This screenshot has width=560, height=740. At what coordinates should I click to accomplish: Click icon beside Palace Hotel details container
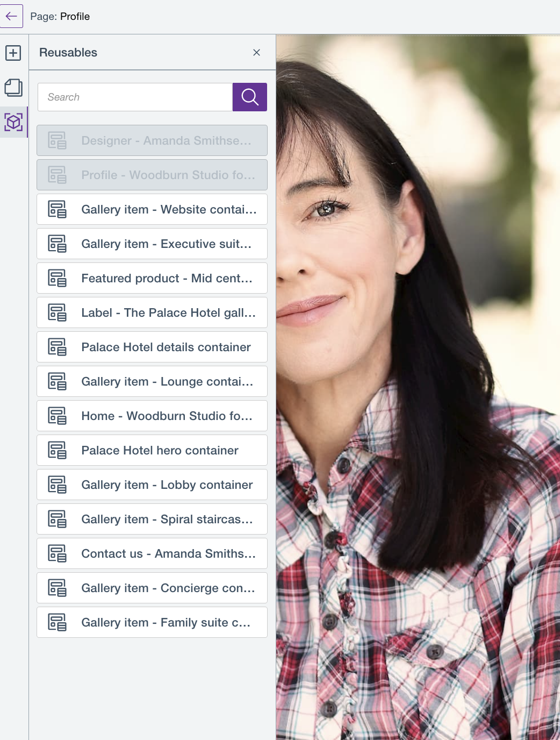tap(58, 347)
